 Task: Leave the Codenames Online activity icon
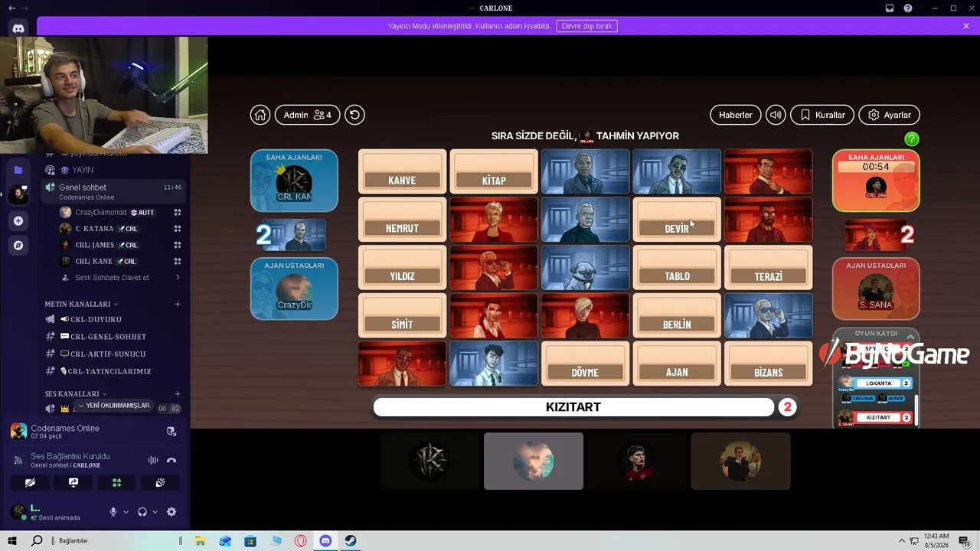point(171,431)
